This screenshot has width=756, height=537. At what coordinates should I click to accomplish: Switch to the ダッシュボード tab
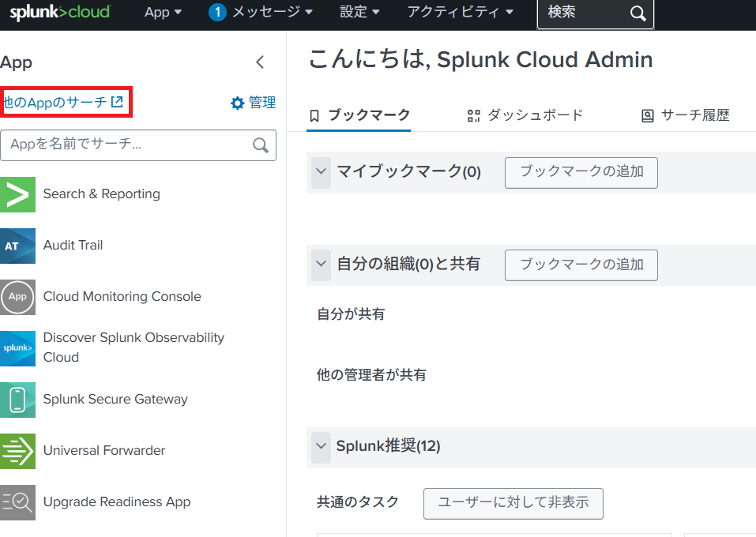(525, 115)
